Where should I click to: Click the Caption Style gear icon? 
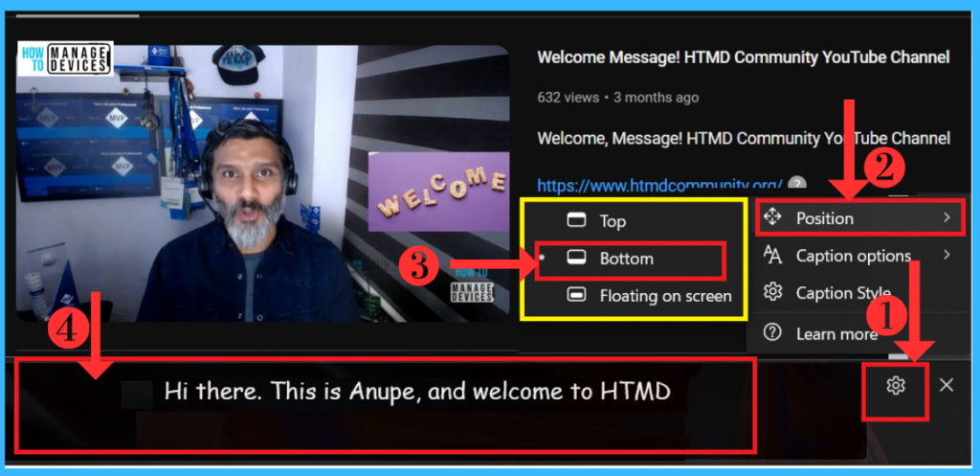pyautogui.click(x=773, y=291)
